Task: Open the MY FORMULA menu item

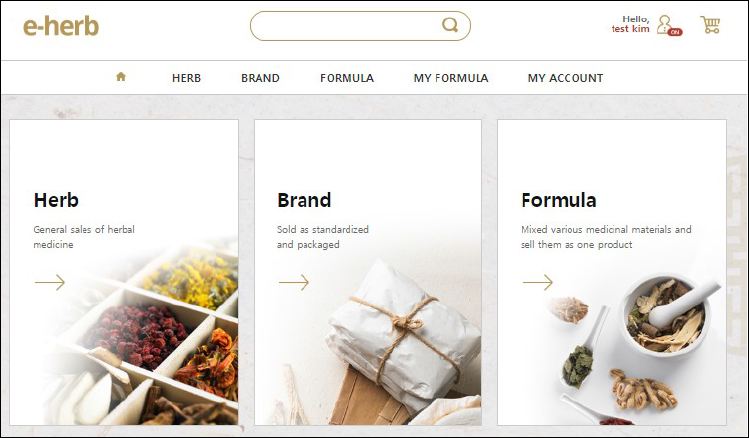Action: [x=451, y=78]
